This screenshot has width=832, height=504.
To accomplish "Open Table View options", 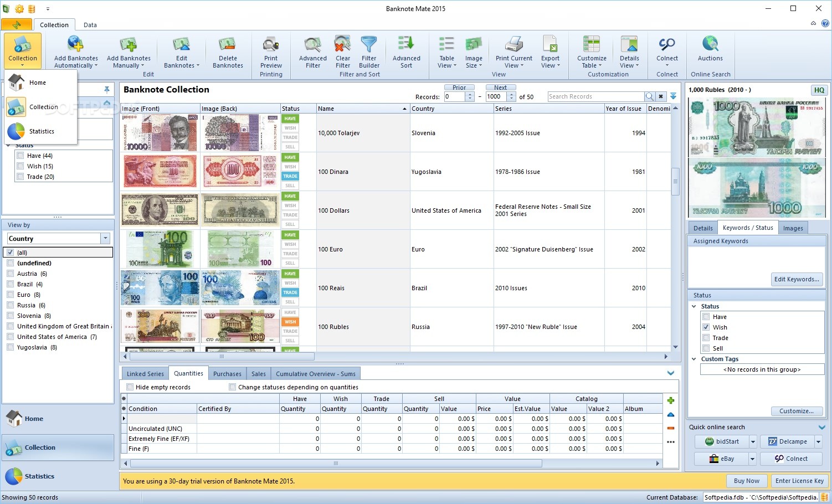I will 446,52.
